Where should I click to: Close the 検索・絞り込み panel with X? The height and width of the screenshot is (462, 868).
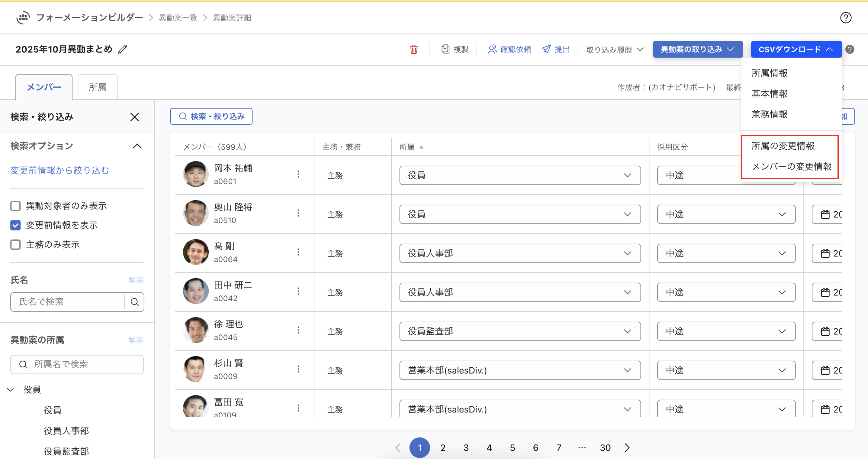tap(134, 117)
